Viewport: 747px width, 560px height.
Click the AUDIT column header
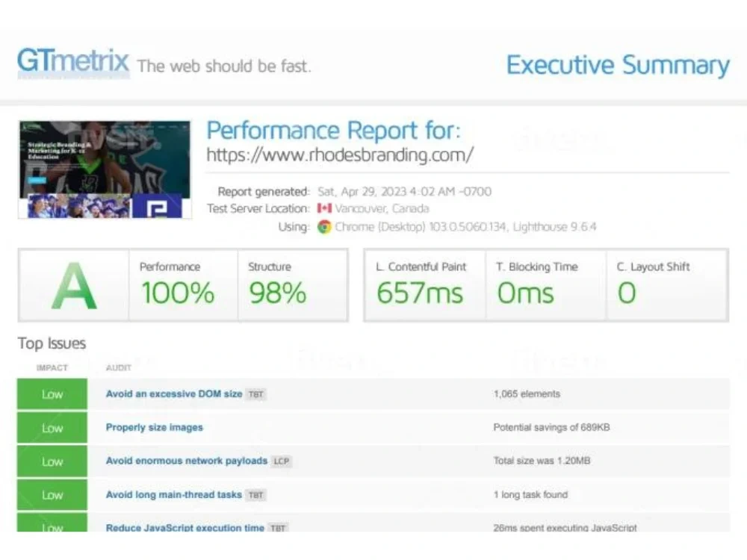point(119,367)
